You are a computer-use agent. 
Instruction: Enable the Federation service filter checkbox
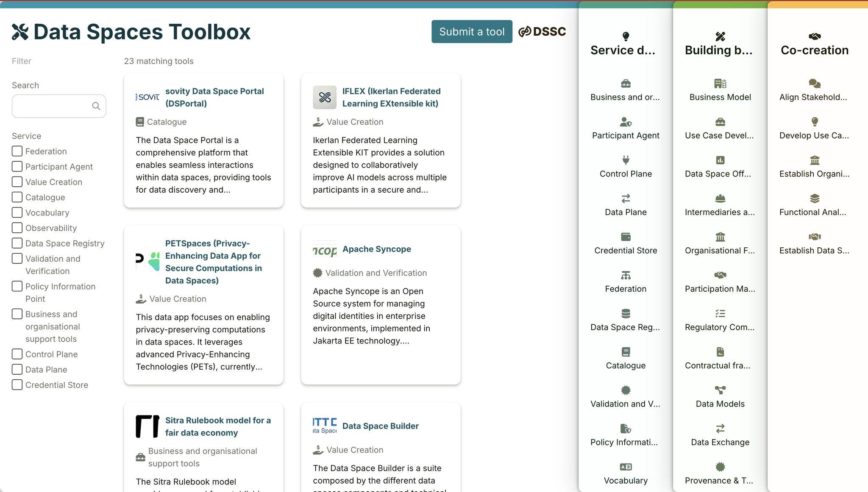17,151
